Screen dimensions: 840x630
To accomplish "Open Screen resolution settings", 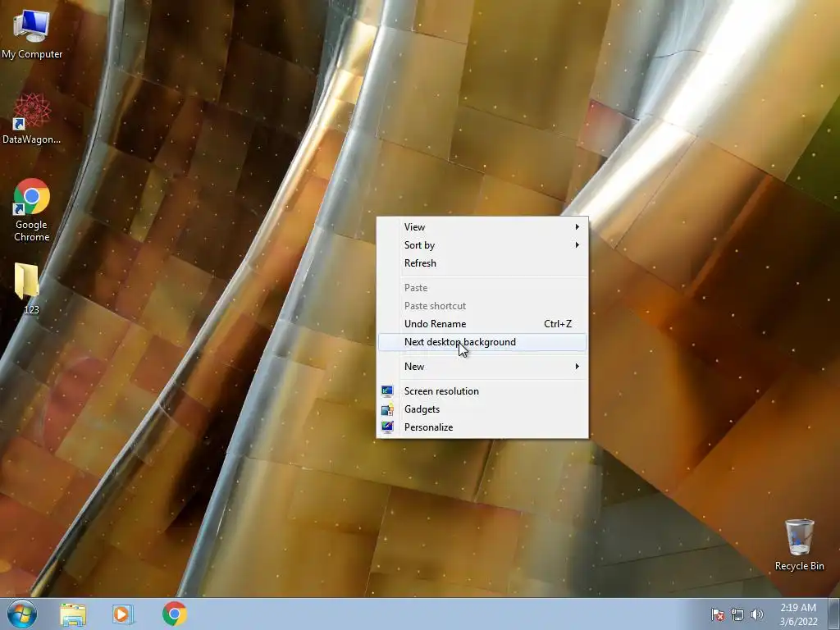I will coord(482,391).
